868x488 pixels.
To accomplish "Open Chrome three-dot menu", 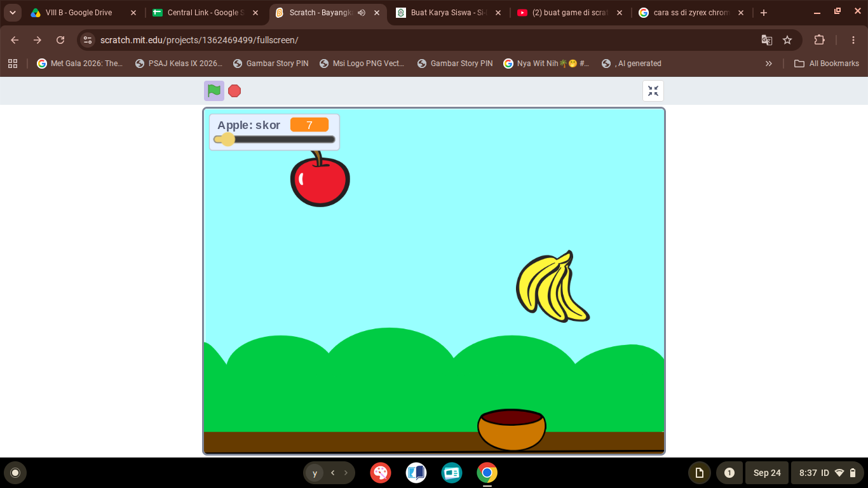I will pos(853,40).
